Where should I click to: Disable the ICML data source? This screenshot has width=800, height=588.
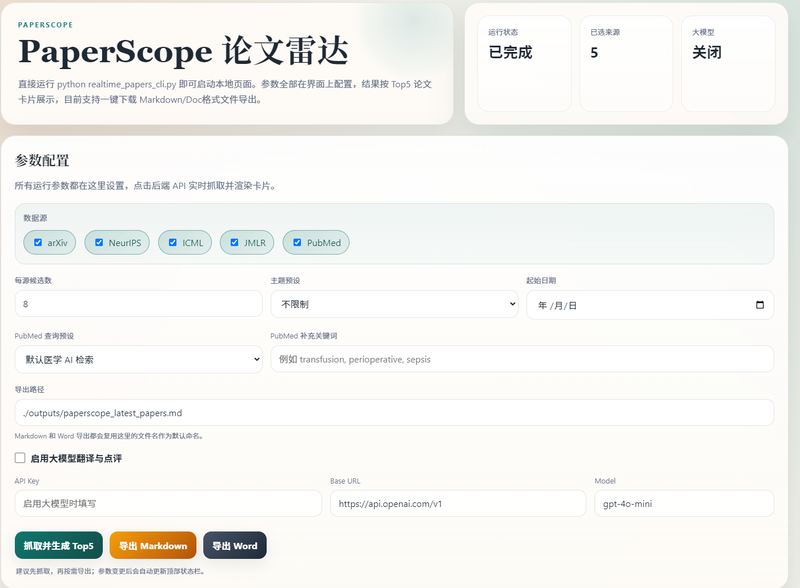pos(172,242)
